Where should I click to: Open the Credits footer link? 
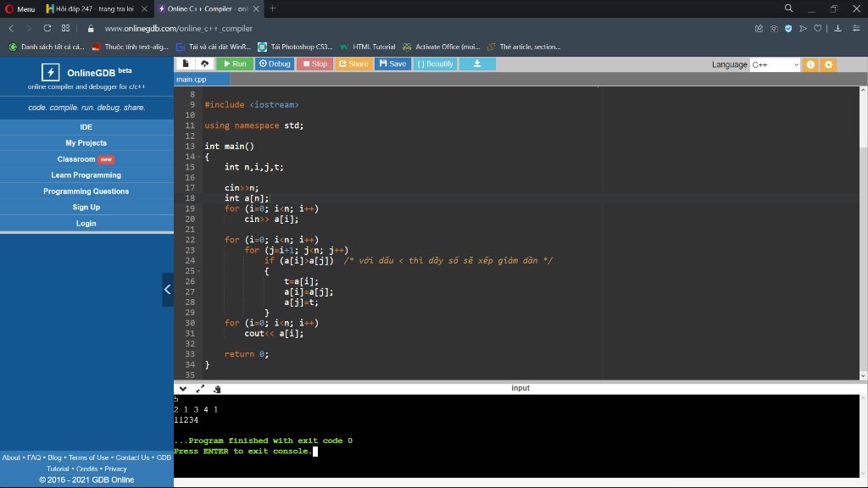87,469
